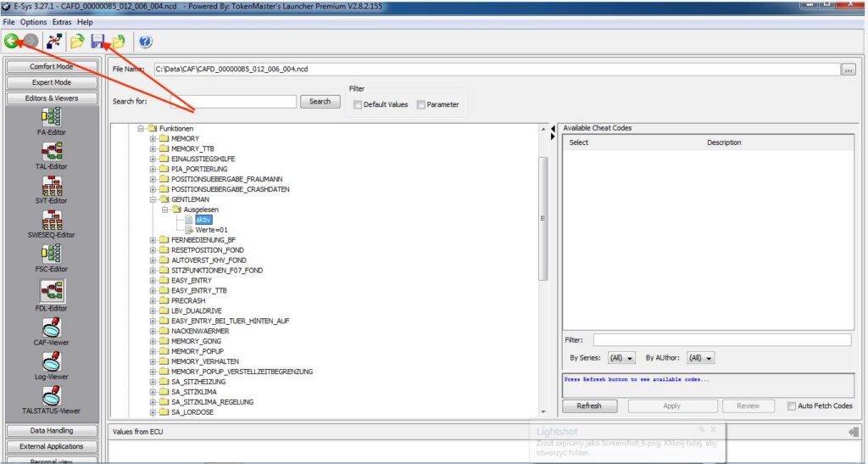Viewport: 868px width, 464px height.
Task: Enable the Parameter filter checkbox
Action: coord(420,104)
